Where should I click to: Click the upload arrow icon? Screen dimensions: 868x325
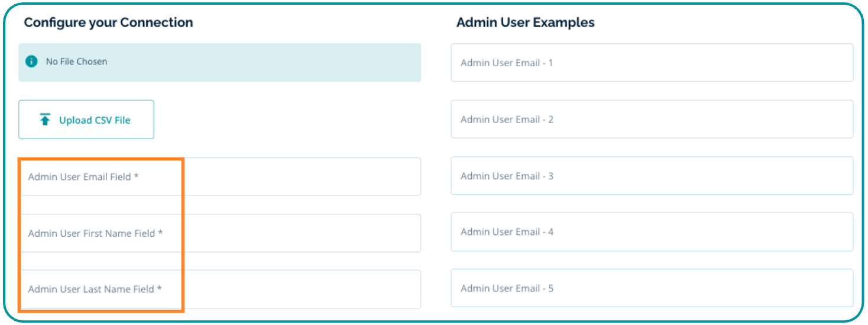tap(45, 120)
